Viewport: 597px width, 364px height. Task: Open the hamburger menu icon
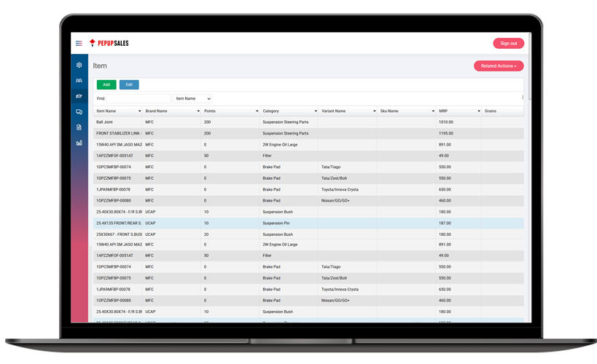pyautogui.click(x=79, y=44)
